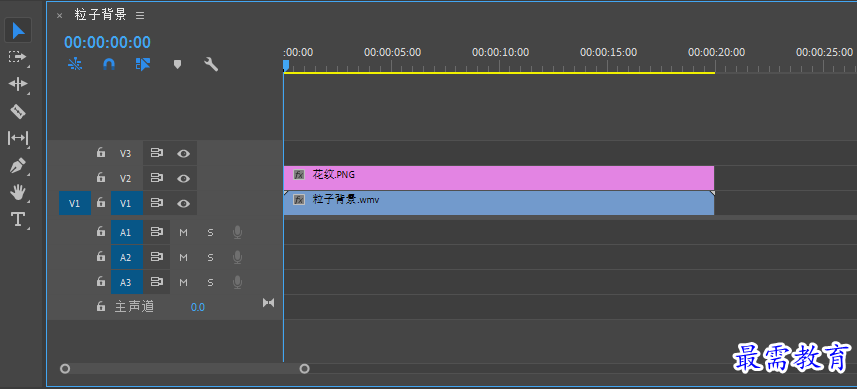The height and width of the screenshot is (389, 857).
Task: Open timeline display settings wrench
Action: tap(211, 64)
